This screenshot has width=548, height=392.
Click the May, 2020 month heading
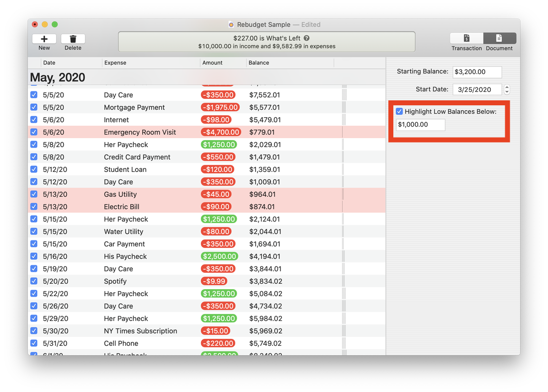(x=58, y=77)
